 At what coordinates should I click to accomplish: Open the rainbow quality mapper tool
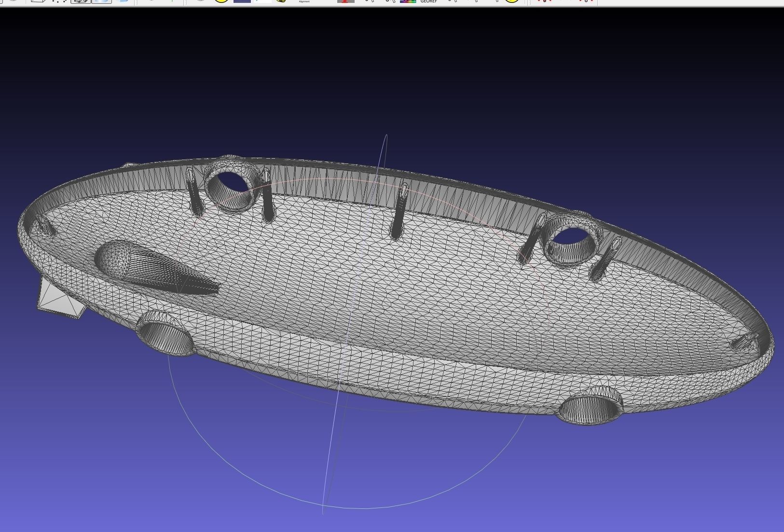click(408, 1)
